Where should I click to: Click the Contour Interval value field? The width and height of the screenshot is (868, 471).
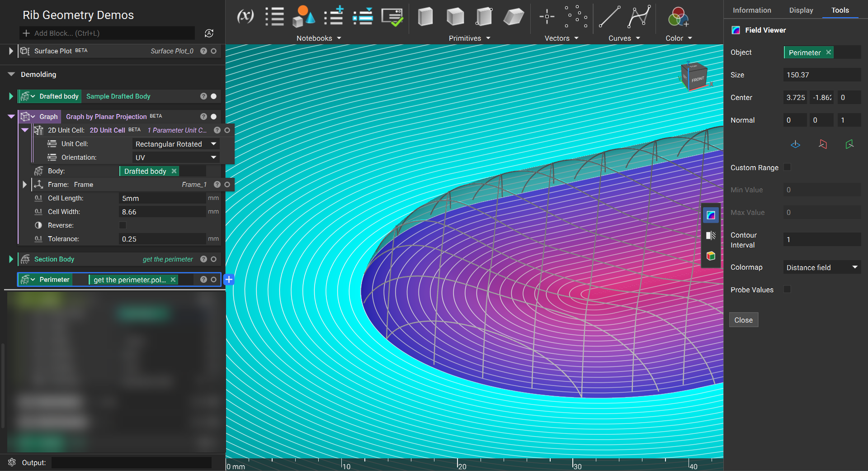(x=822, y=239)
